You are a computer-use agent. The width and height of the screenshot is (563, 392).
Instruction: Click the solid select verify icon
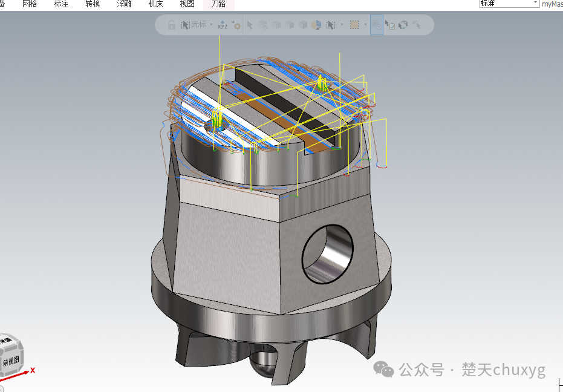point(263,25)
